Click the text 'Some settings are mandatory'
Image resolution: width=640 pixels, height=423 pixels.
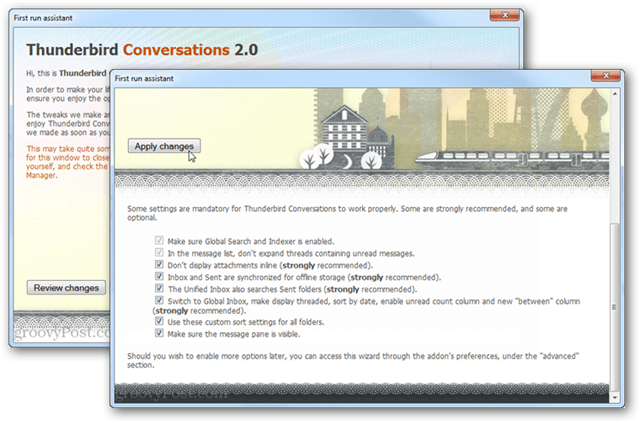click(x=347, y=213)
